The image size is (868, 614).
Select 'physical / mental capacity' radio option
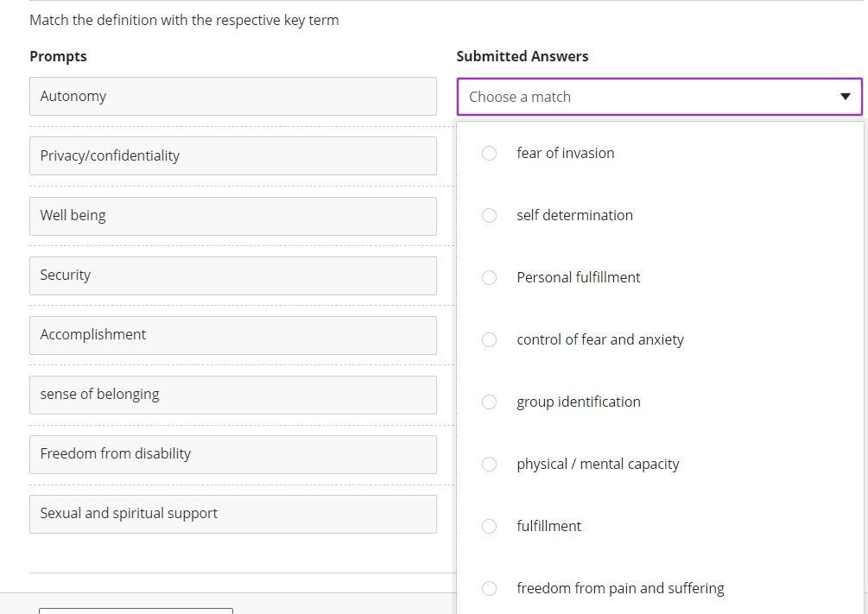[x=489, y=464]
